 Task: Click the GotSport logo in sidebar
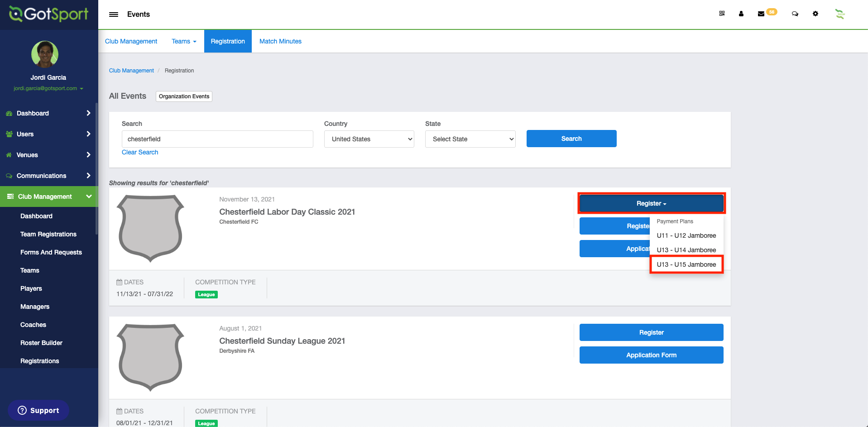(49, 14)
